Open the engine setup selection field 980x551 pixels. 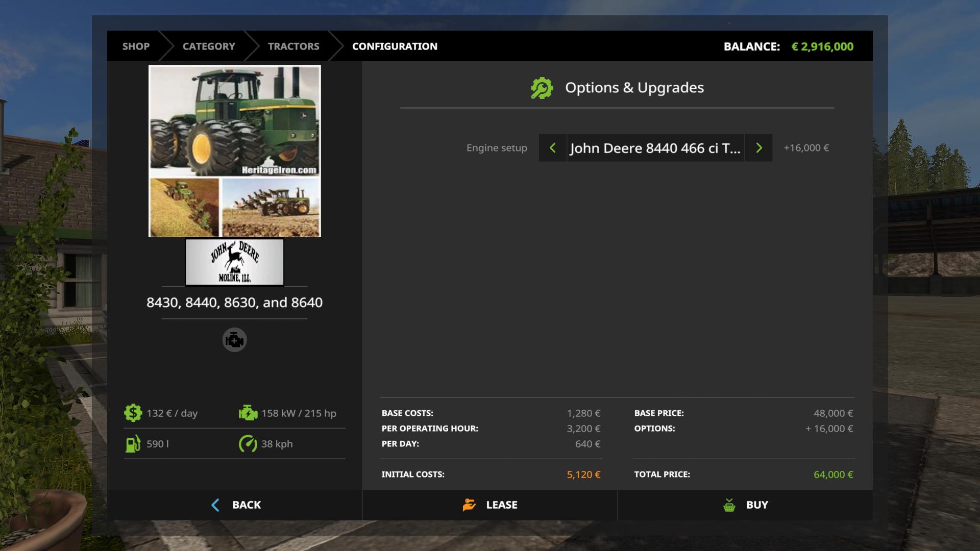coord(655,148)
